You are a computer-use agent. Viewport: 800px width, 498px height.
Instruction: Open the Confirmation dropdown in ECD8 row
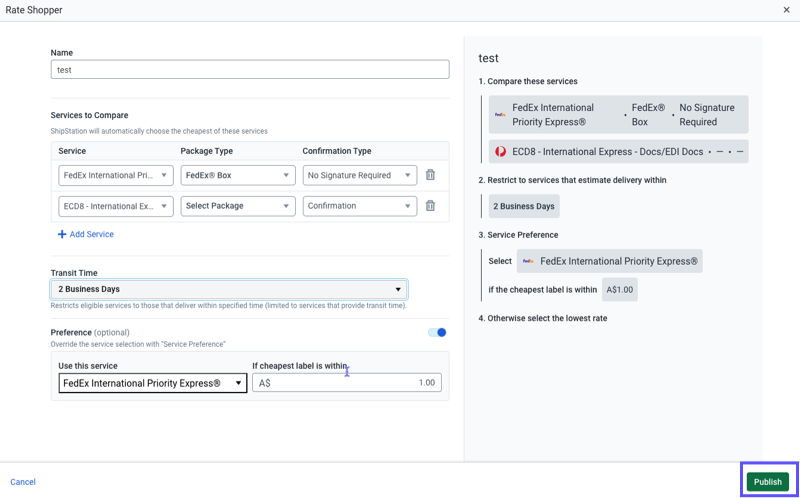tap(360, 206)
